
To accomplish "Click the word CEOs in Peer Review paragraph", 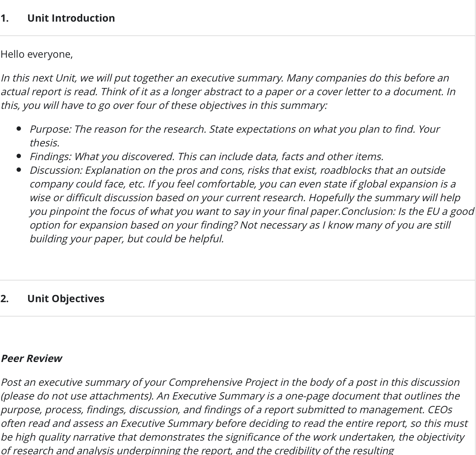I will [x=440, y=410].
